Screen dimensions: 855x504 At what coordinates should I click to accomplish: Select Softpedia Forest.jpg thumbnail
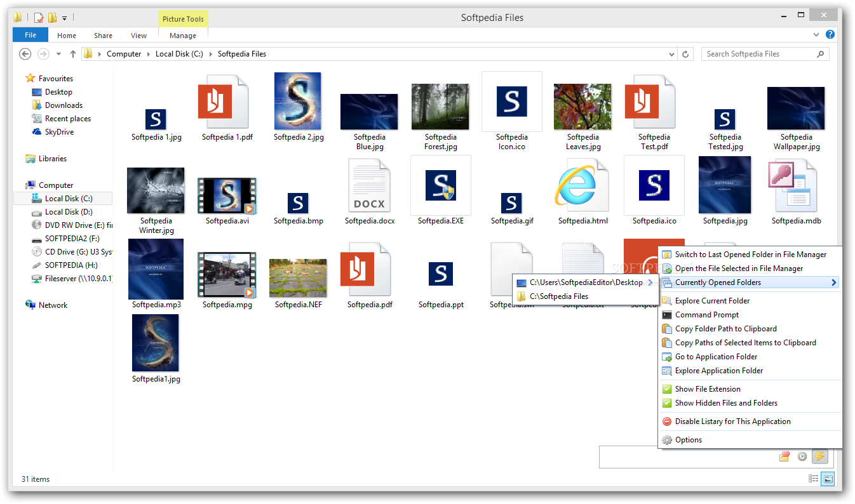pos(440,107)
